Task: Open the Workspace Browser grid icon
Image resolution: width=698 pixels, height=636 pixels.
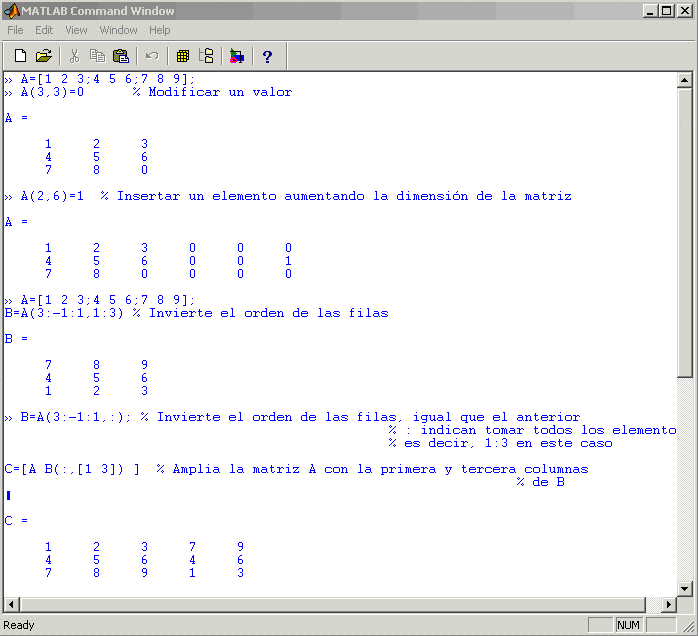Action: click(x=183, y=56)
